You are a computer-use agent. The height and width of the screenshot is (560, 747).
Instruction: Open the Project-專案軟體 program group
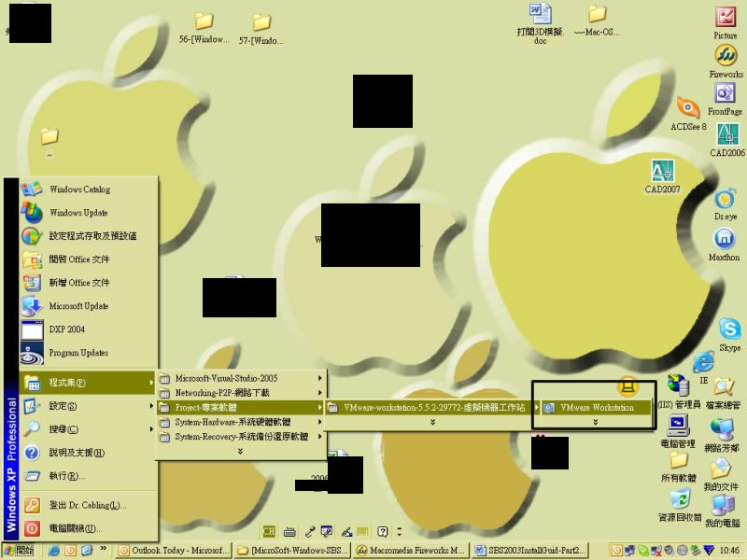pos(241,408)
